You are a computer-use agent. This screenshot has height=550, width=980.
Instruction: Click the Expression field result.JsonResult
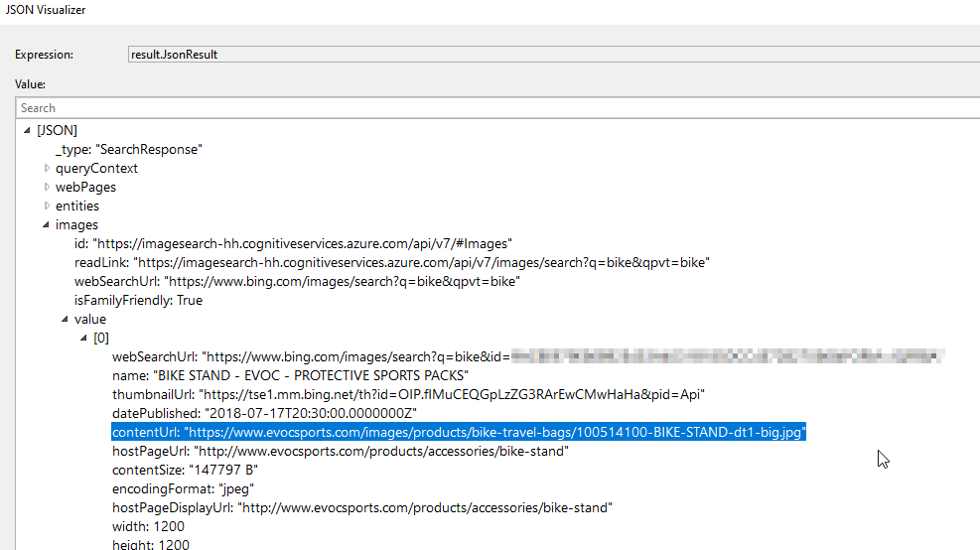(x=554, y=55)
